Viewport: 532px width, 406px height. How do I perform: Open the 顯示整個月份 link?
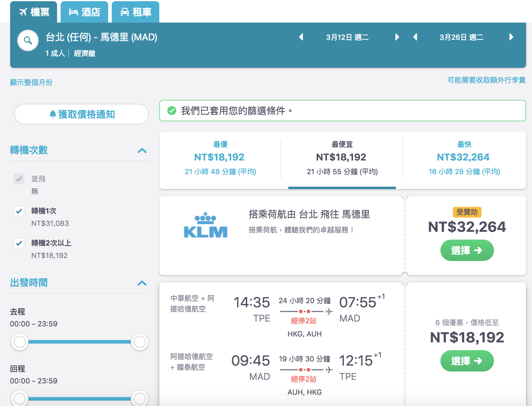tap(32, 82)
